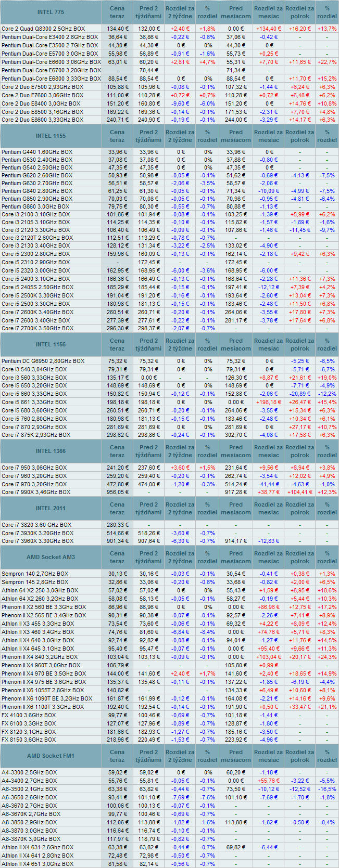Click the 472,80 € price of Core i7 970
Image resolution: width=339 pixels, height=868 pixels.
pyautogui.click(x=117, y=484)
